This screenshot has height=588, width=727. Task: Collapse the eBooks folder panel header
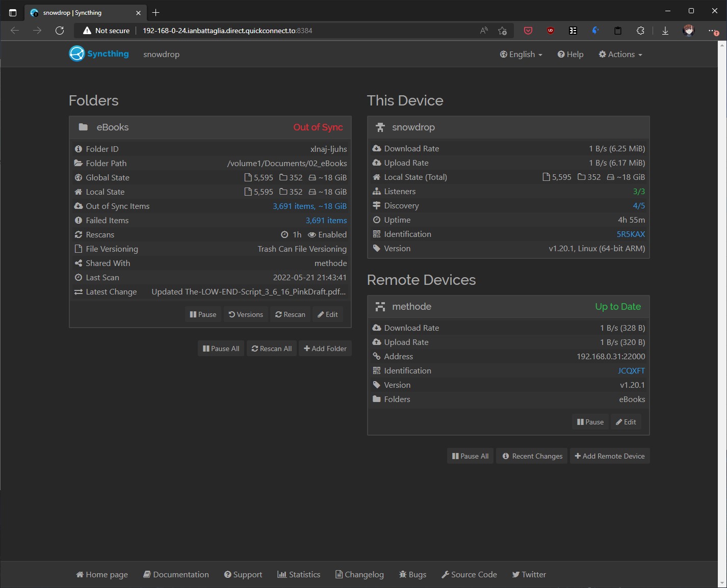click(210, 127)
